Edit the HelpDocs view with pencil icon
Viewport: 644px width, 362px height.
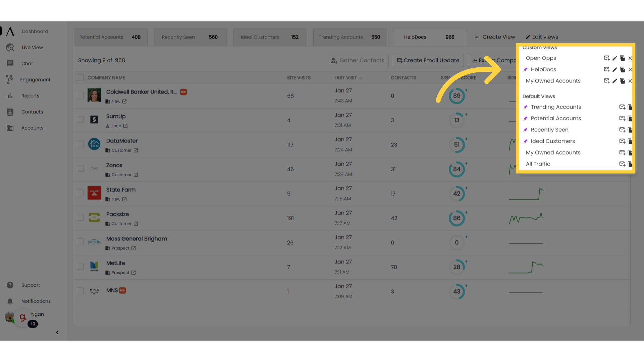[615, 70]
